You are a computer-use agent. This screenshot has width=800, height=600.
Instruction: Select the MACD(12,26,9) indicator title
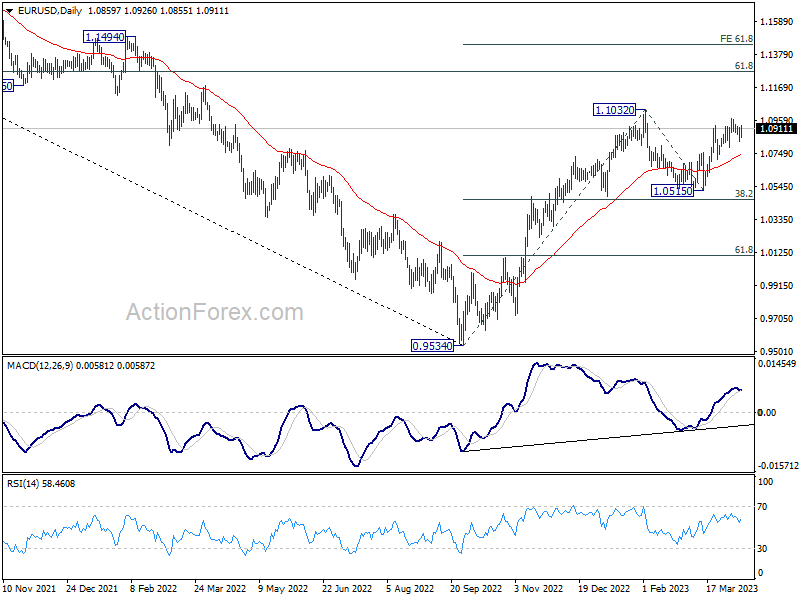(x=40, y=366)
